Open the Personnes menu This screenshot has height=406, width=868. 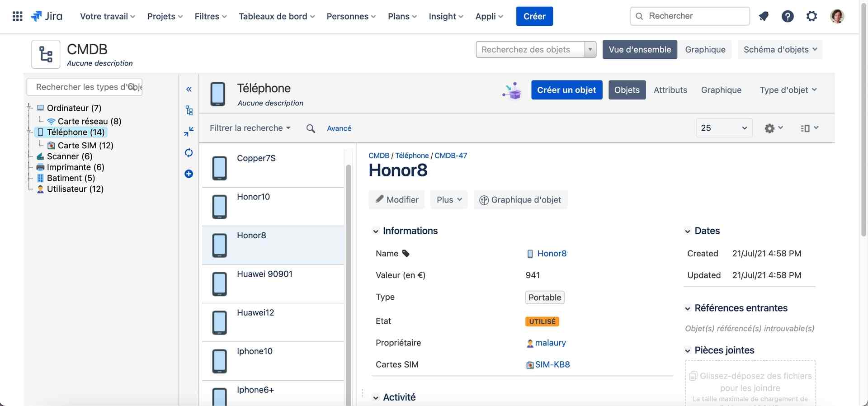pyautogui.click(x=351, y=16)
